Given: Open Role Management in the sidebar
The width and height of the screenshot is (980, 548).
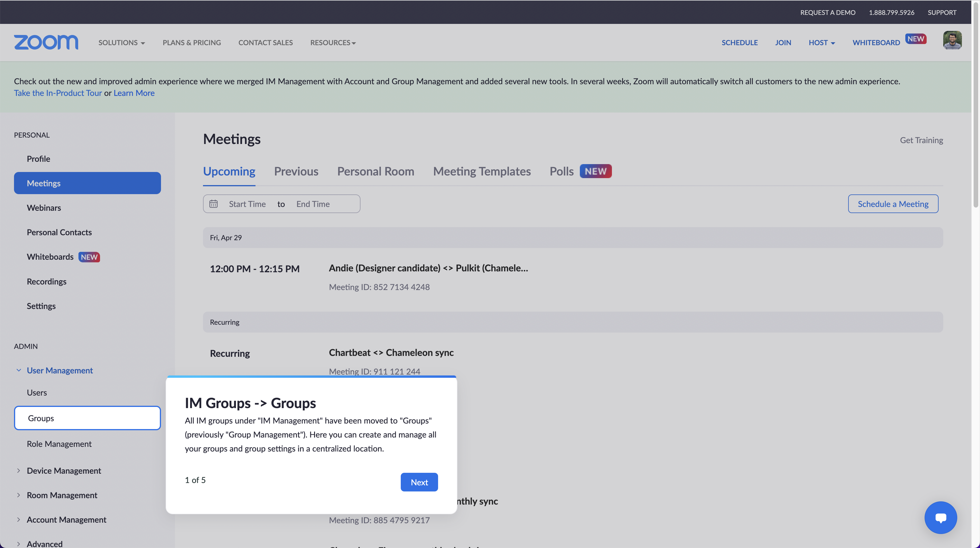Looking at the screenshot, I should (59, 444).
